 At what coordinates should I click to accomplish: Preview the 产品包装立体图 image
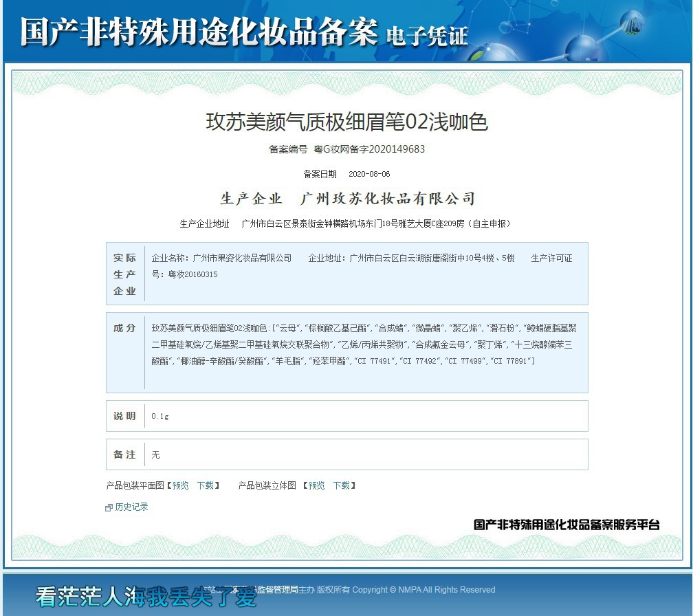316,485
